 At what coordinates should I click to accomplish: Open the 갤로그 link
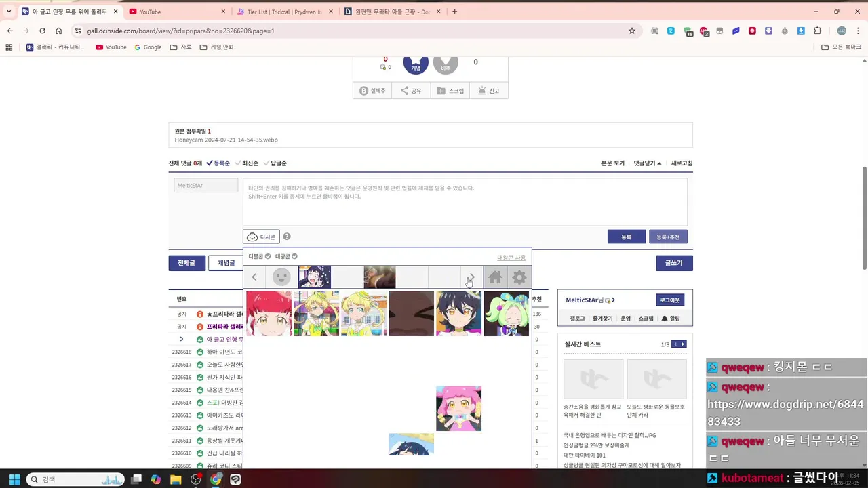point(577,318)
